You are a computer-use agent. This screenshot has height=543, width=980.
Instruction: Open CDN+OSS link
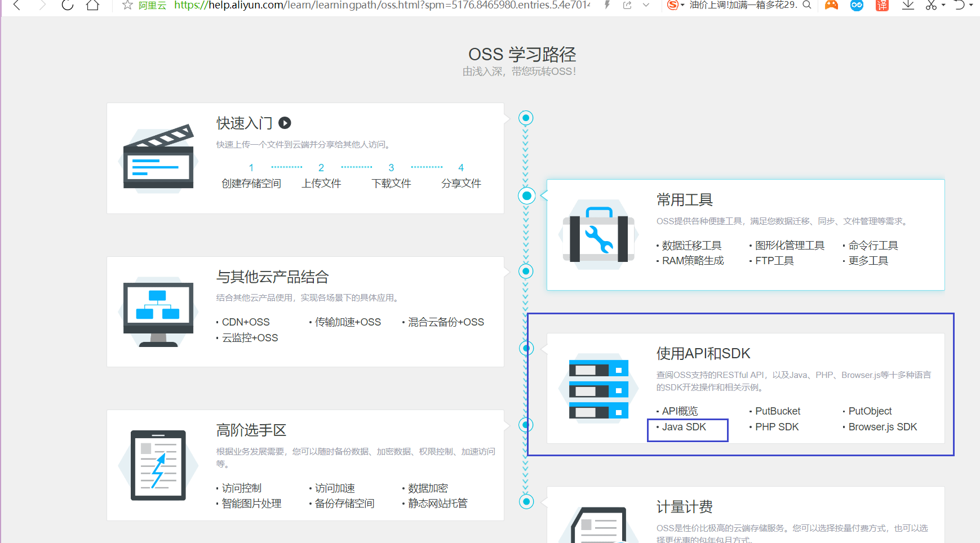click(x=246, y=322)
